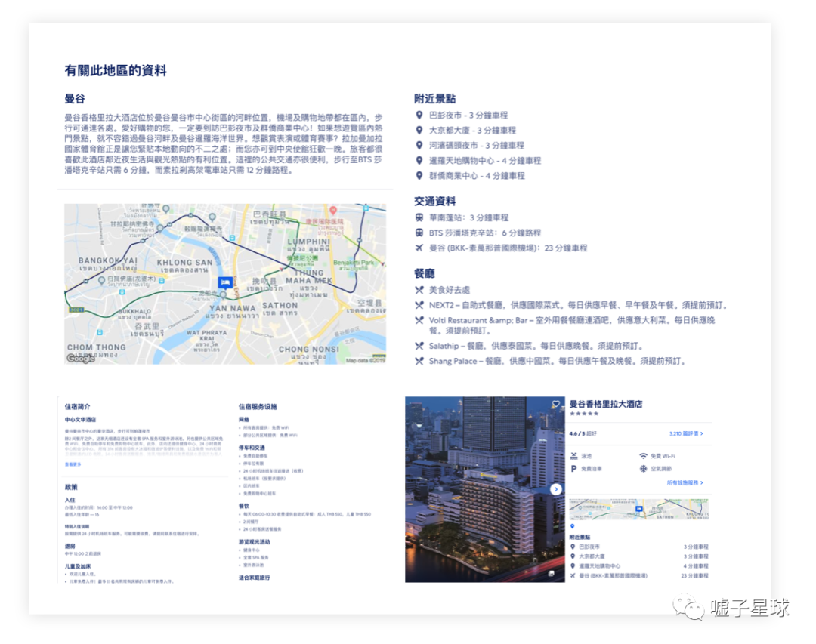Click the 暹羅天地購物中心 row in hotel card
Screen dimensions: 816x644
click(638, 566)
